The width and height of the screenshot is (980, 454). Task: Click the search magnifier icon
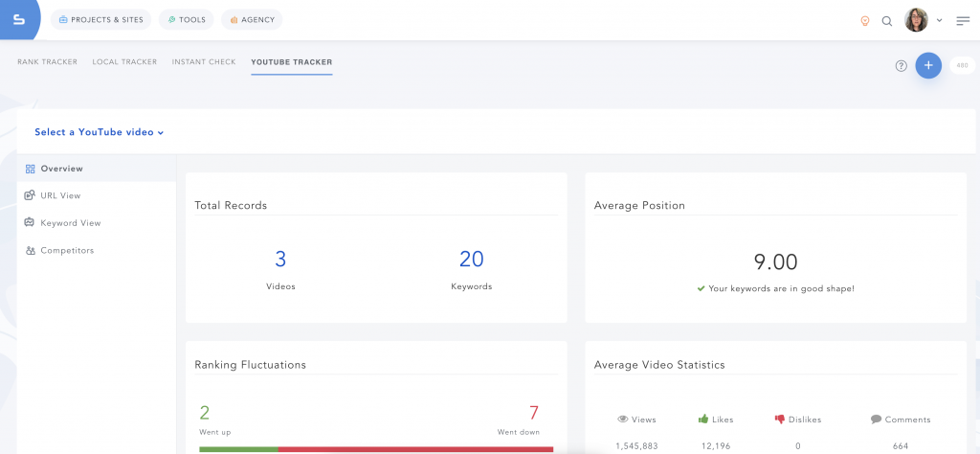tap(887, 21)
